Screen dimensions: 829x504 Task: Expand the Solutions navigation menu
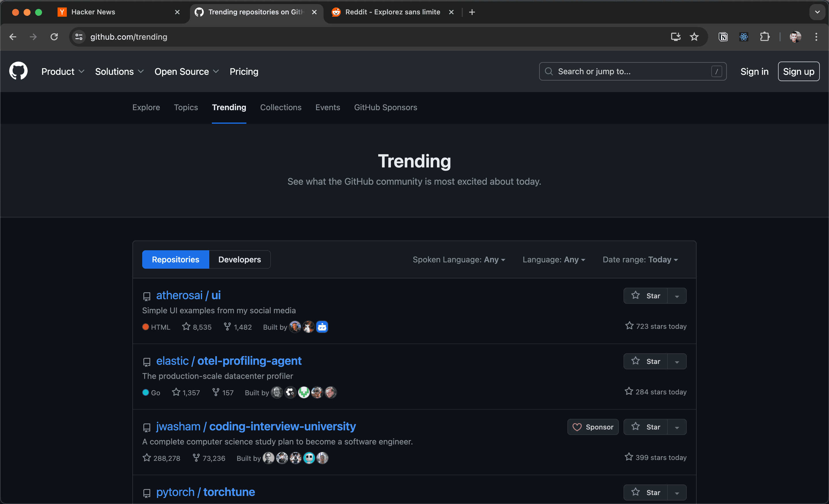pos(119,71)
